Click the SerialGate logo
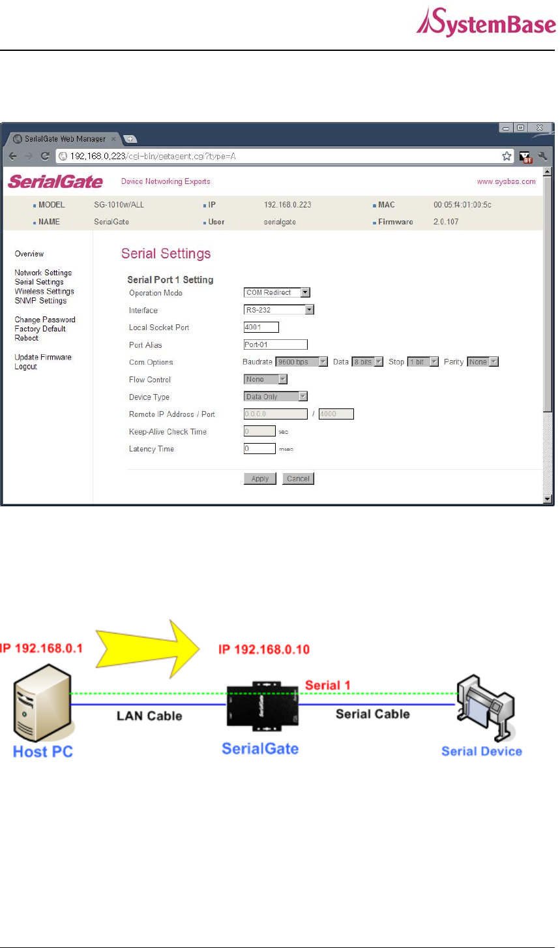 (55, 181)
